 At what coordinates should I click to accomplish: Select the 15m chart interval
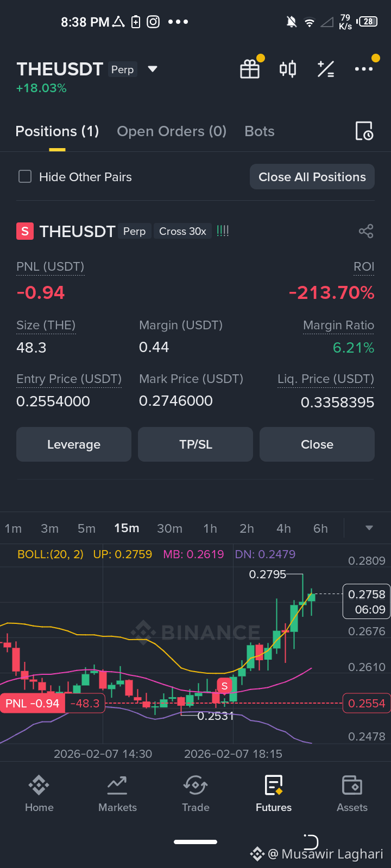pos(127,528)
